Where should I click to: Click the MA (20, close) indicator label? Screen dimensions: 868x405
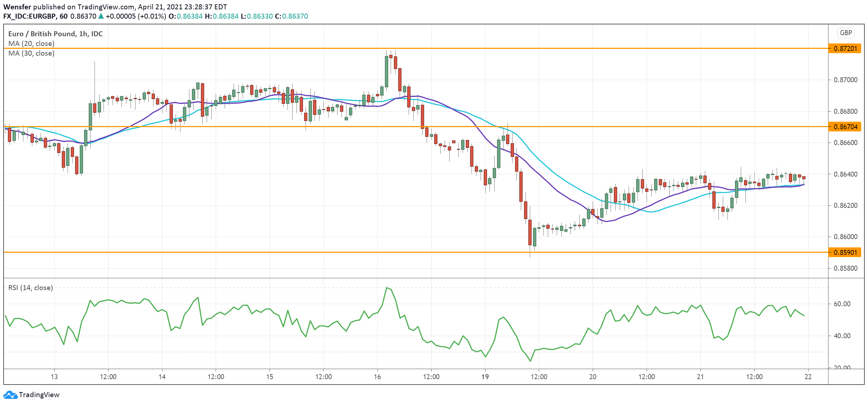pyautogui.click(x=31, y=43)
